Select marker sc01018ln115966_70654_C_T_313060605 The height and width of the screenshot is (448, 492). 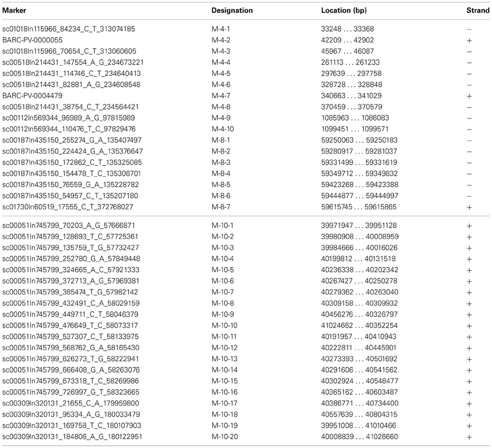click(69, 51)
